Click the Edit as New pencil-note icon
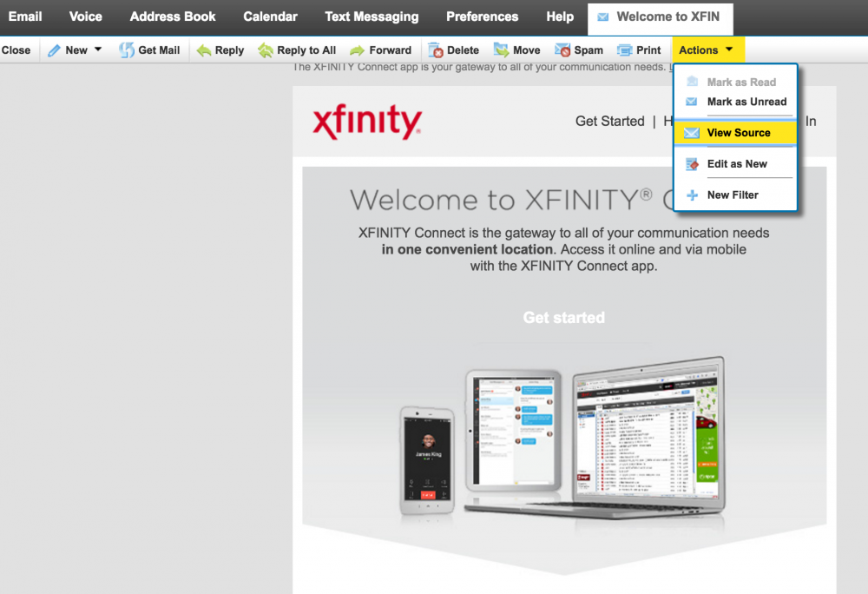Viewport: 868px width, 594px height. [692, 164]
